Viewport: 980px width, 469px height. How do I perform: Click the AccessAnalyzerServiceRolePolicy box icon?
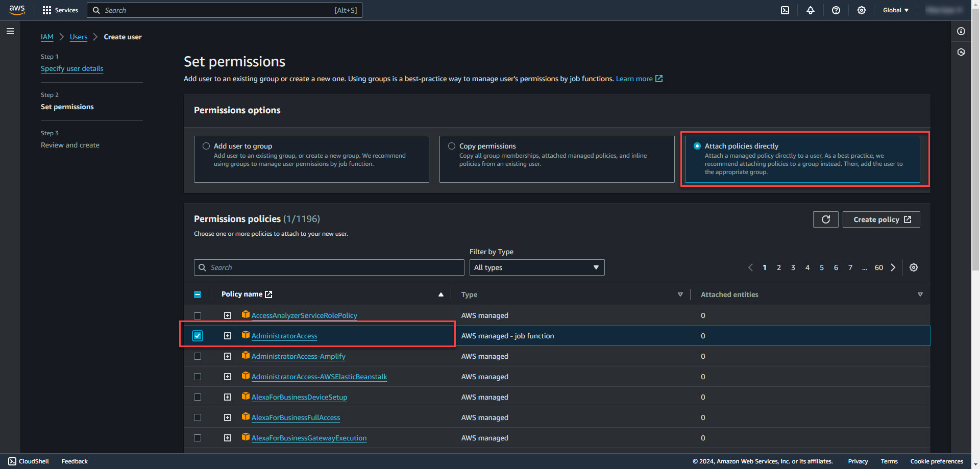pyautogui.click(x=246, y=314)
